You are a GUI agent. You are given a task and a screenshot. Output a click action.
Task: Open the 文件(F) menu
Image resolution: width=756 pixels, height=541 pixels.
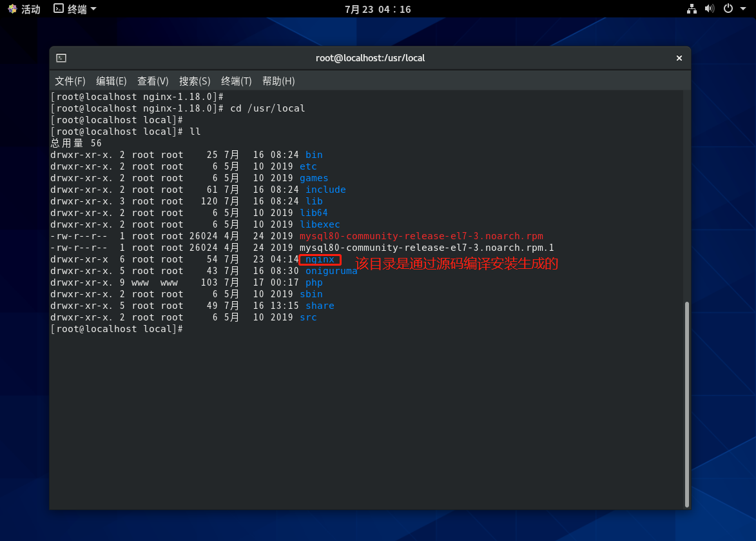click(70, 81)
